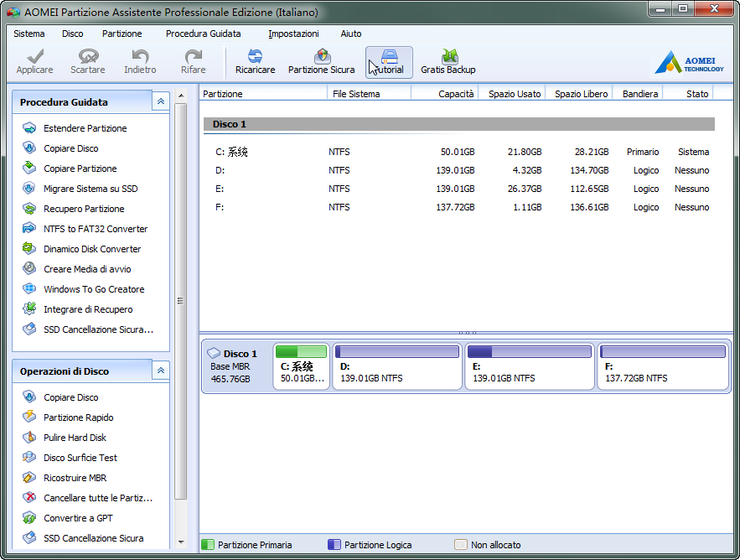This screenshot has height=560, width=740.
Task: Open the Partizione Sicura shield icon
Action: pyautogui.click(x=323, y=56)
